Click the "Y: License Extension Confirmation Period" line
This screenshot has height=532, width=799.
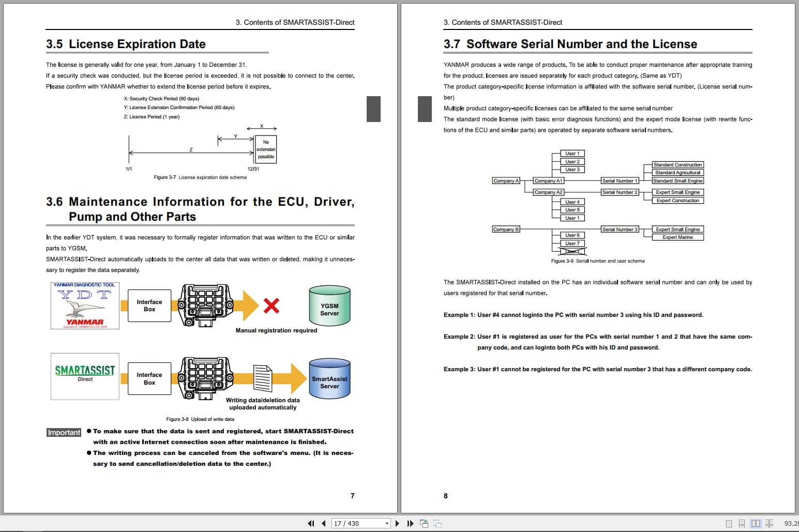[179, 108]
